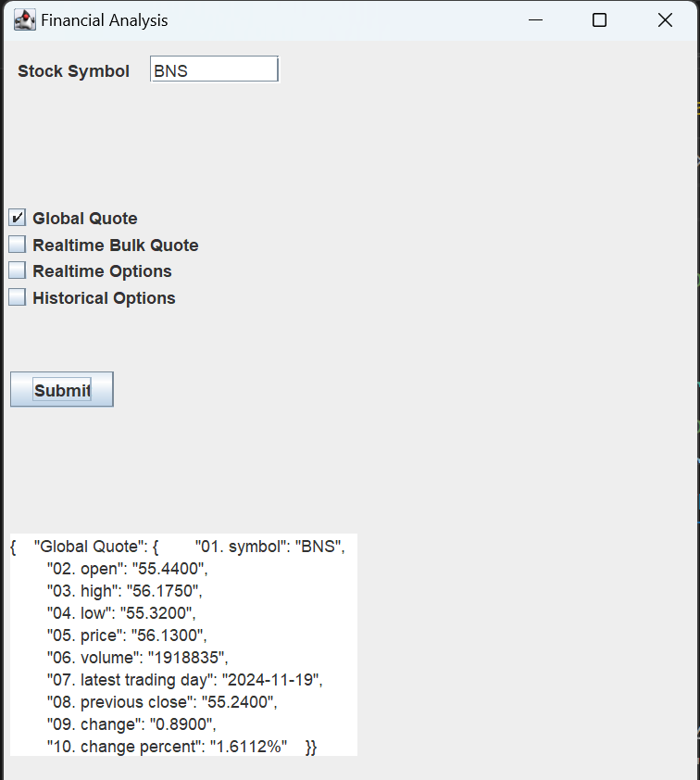Click the "03. high" line in results
700x780 pixels.
(x=124, y=590)
